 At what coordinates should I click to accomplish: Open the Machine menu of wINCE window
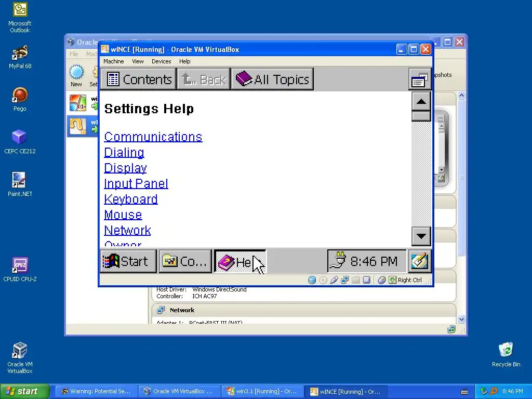point(113,61)
